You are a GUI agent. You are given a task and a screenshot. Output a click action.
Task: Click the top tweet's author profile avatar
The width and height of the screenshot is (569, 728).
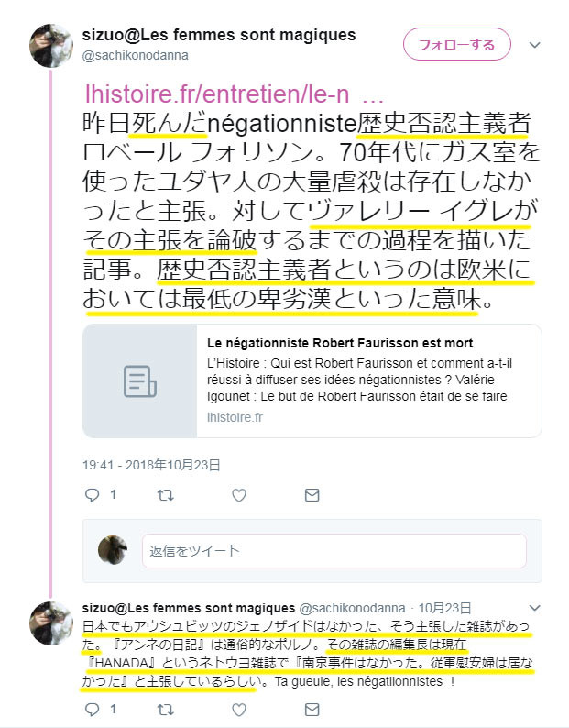[51, 46]
